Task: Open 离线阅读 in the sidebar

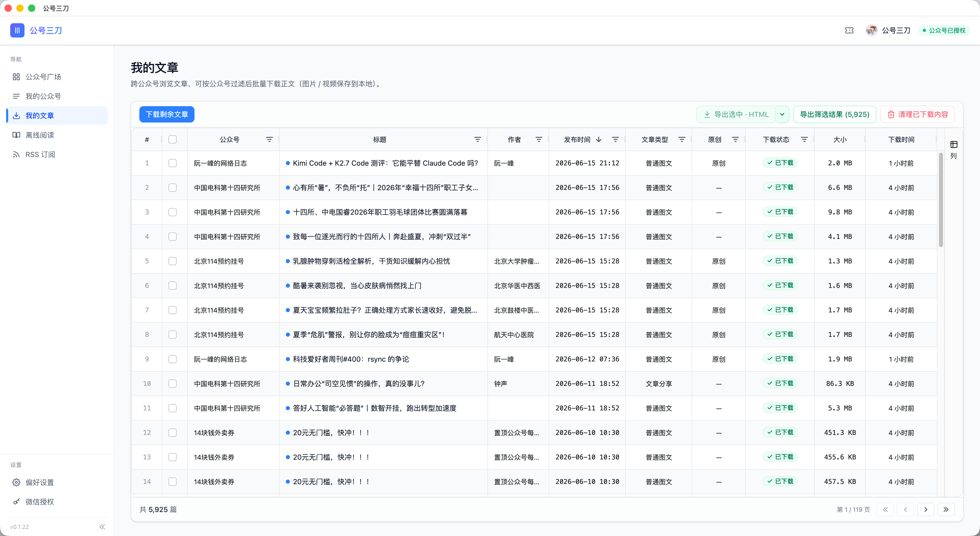Action: 57,135
